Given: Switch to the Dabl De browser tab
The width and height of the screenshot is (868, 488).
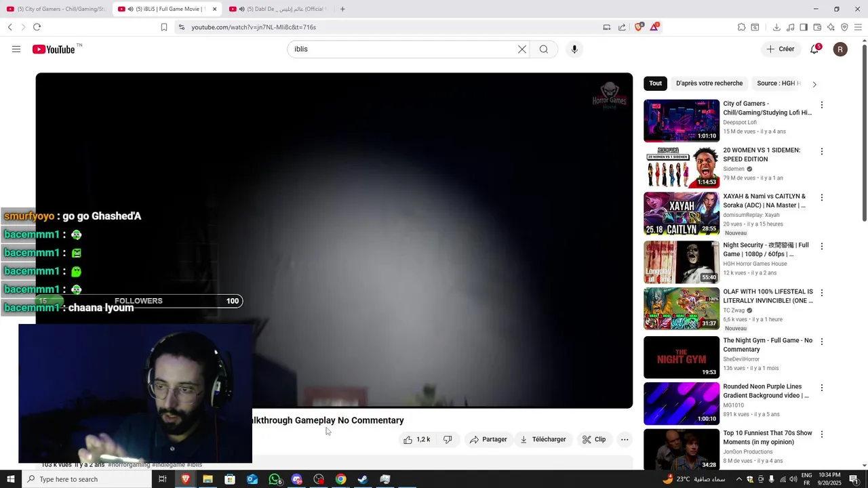Looking at the screenshot, I should (x=277, y=9).
